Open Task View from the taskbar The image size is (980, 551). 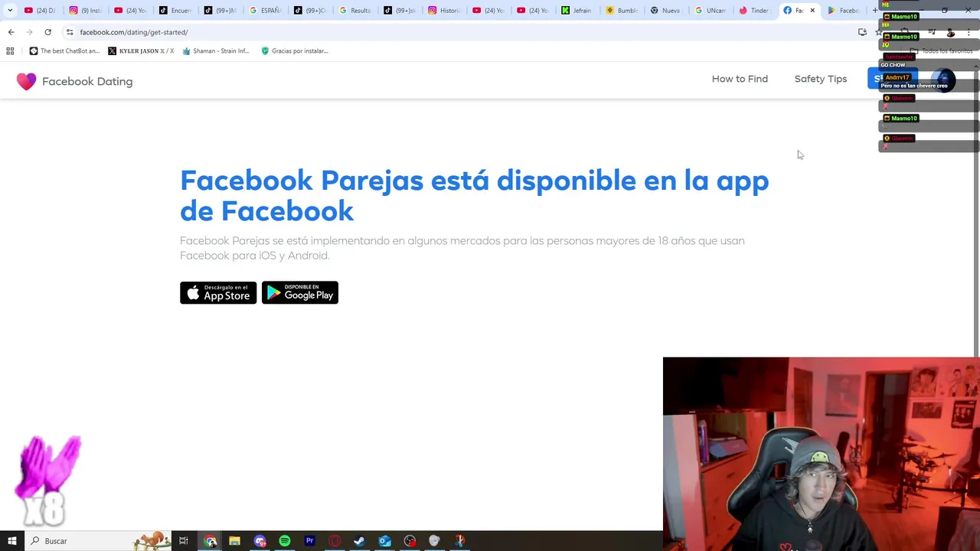pyautogui.click(x=184, y=541)
